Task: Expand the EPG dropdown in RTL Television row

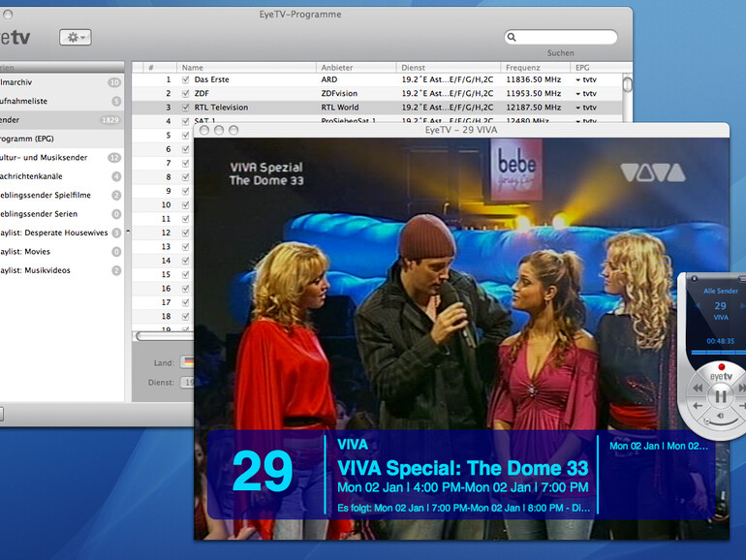Action: (x=578, y=108)
